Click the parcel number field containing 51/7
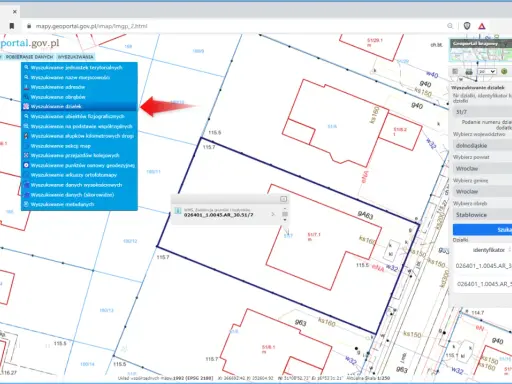This screenshot has height=384, width=512. [482, 112]
